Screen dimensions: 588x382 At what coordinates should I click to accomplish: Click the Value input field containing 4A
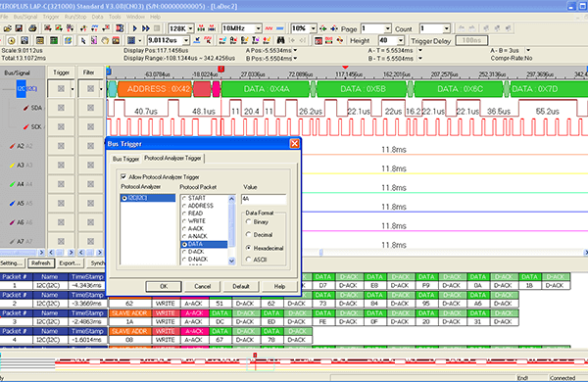pyautogui.click(x=264, y=199)
